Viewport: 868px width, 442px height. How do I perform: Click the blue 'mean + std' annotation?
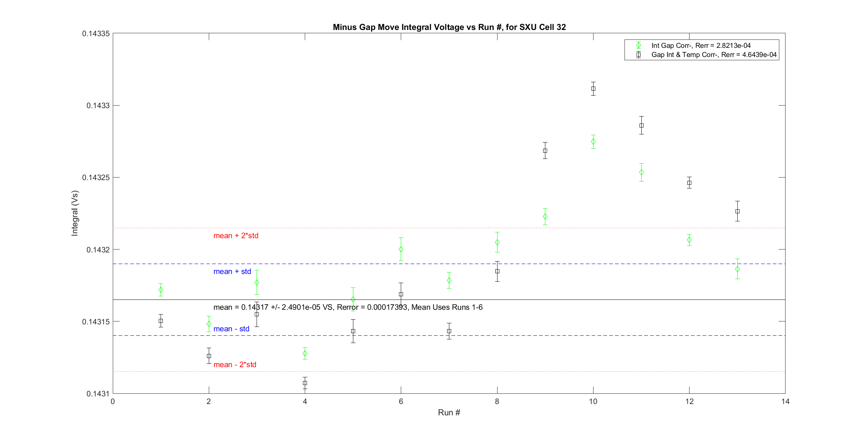tap(232, 271)
